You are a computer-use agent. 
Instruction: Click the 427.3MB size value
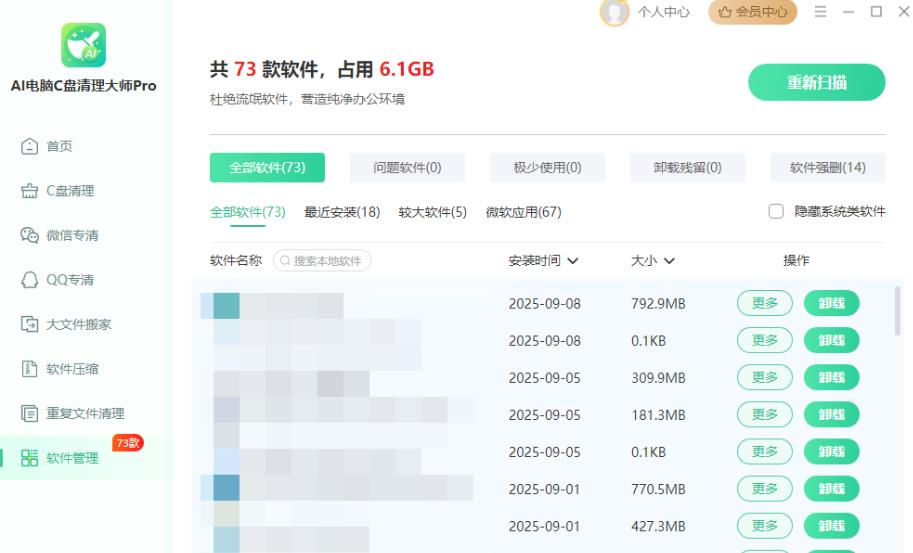pos(659,526)
